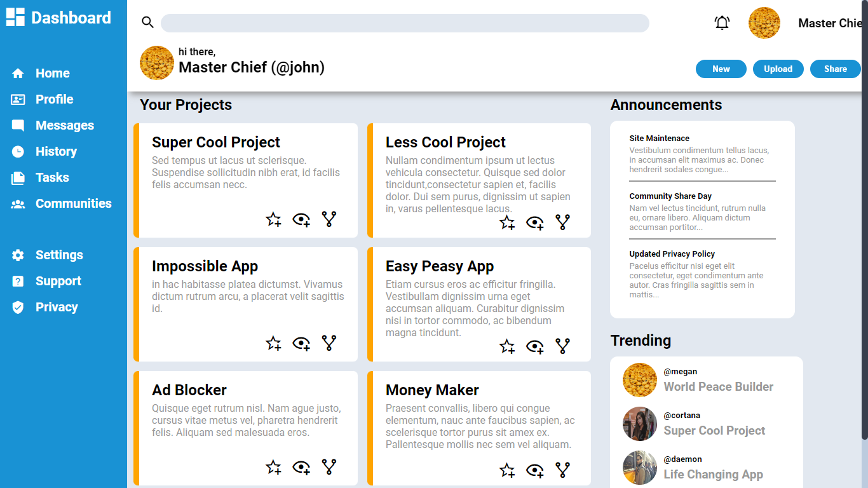Click the vertical page scrollbar
This screenshot has width=868, height=488.
tap(864, 222)
